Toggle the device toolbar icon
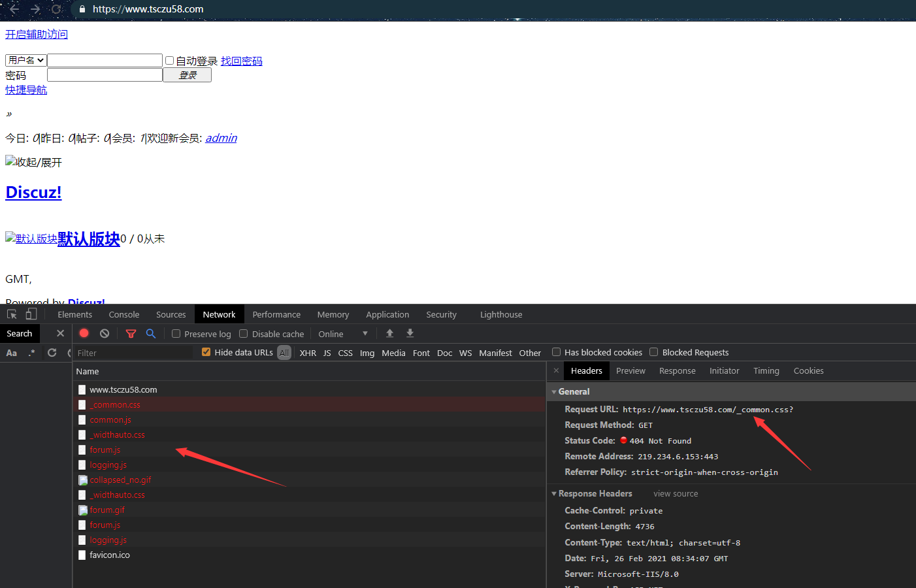Image resolution: width=916 pixels, height=588 pixels. coord(31,314)
